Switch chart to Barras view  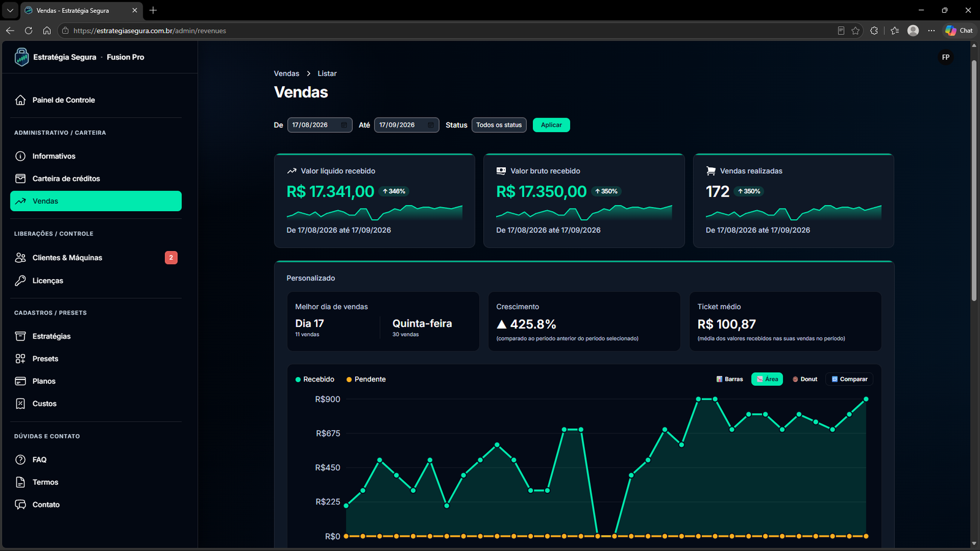(729, 380)
